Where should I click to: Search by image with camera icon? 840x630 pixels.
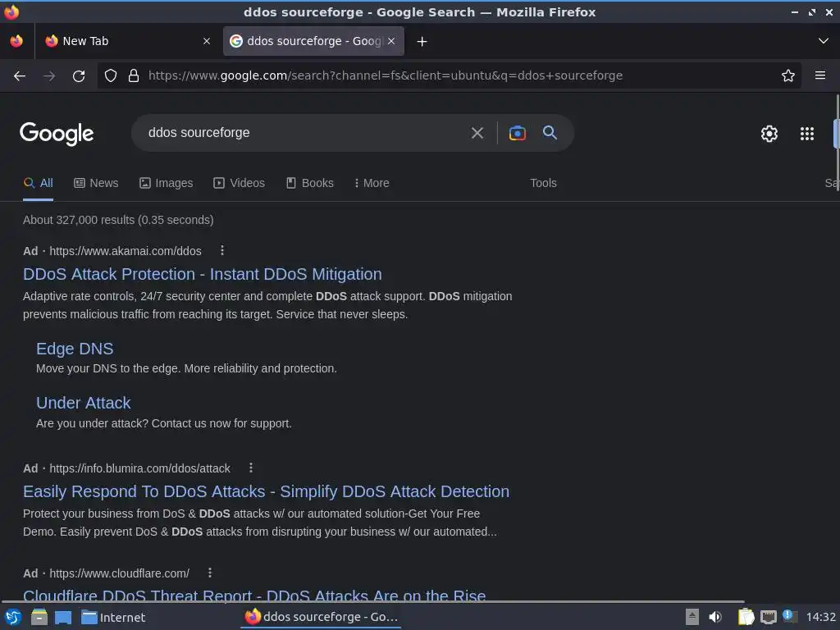tap(517, 133)
